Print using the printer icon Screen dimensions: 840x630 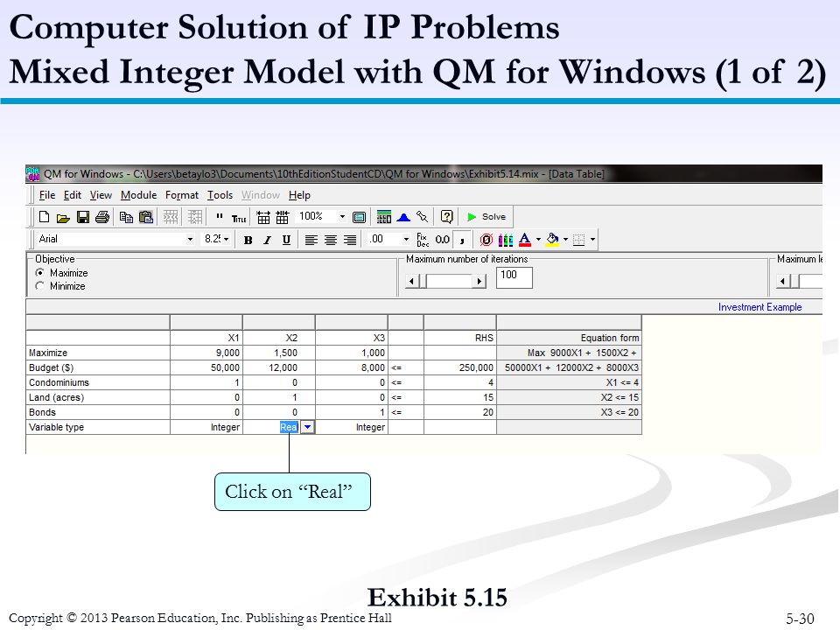tap(102, 217)
